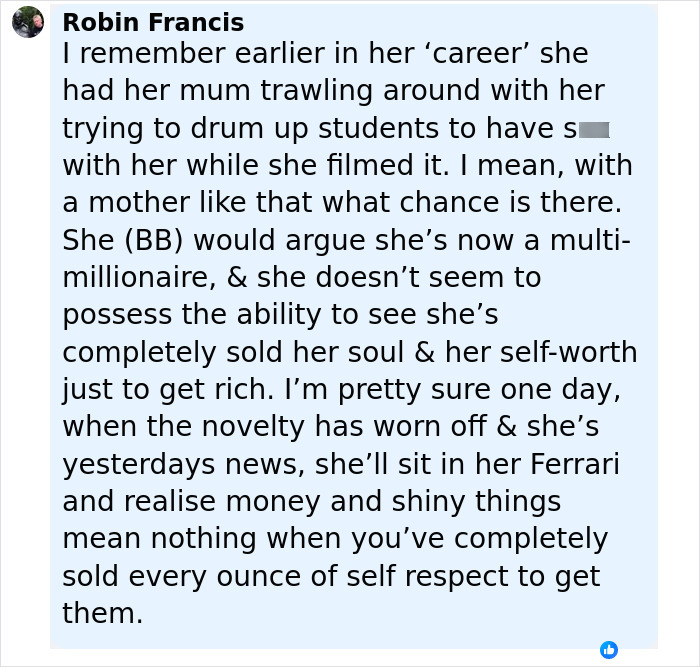Open Robin Francis's profile picture
The height and width of the screenshot is (667, 700).
28,22
